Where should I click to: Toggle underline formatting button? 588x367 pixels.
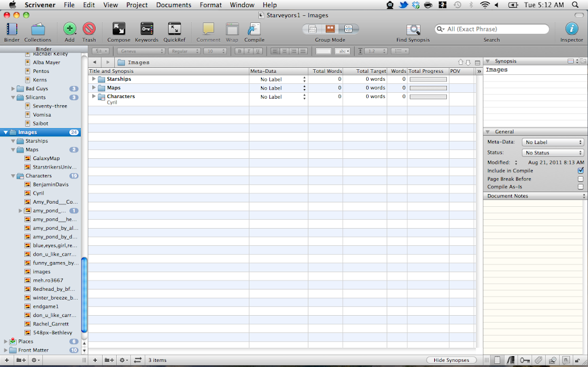tap(257, 51)
